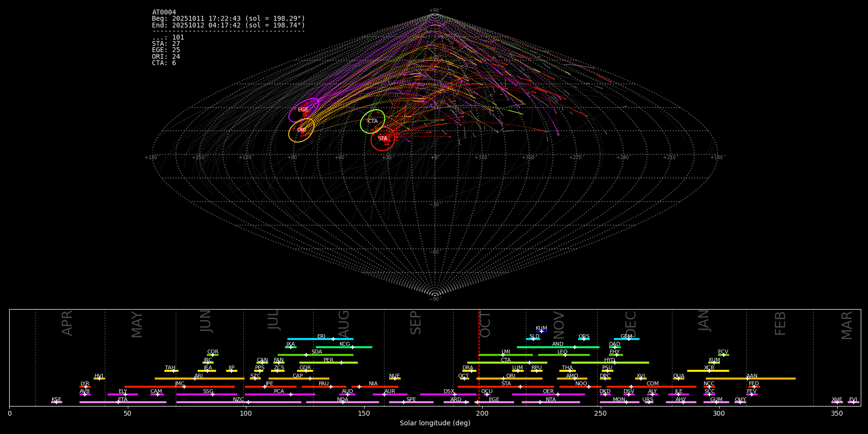Click the LYR shower peak marker

coord(86,387)
